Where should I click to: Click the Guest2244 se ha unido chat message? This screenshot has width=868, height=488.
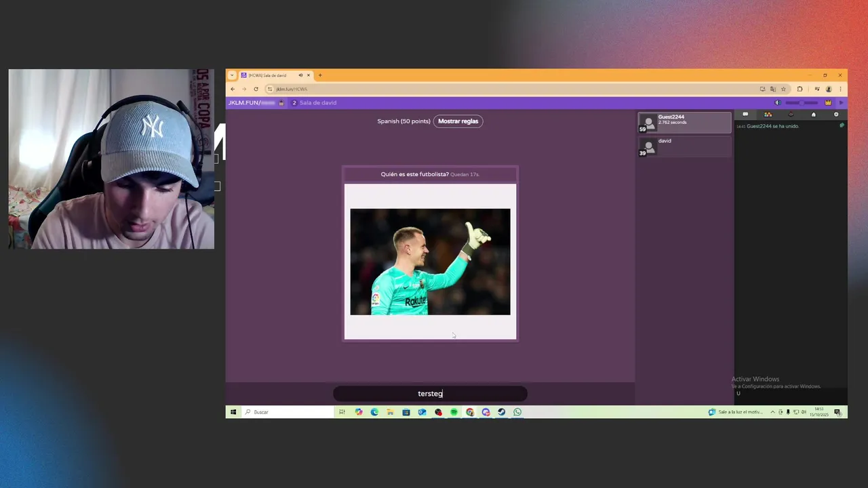(x=772, y=126)
